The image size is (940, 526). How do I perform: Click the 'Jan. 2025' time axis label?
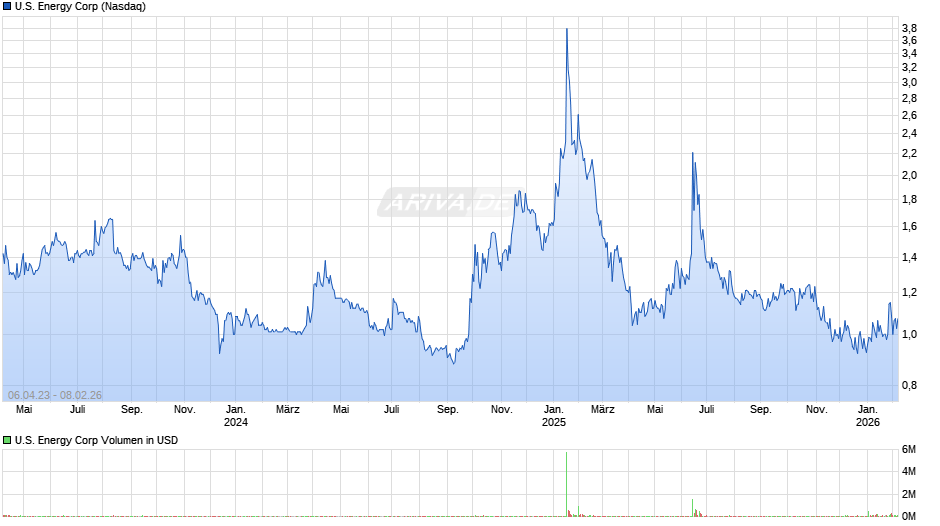click(x=553, y=416)
